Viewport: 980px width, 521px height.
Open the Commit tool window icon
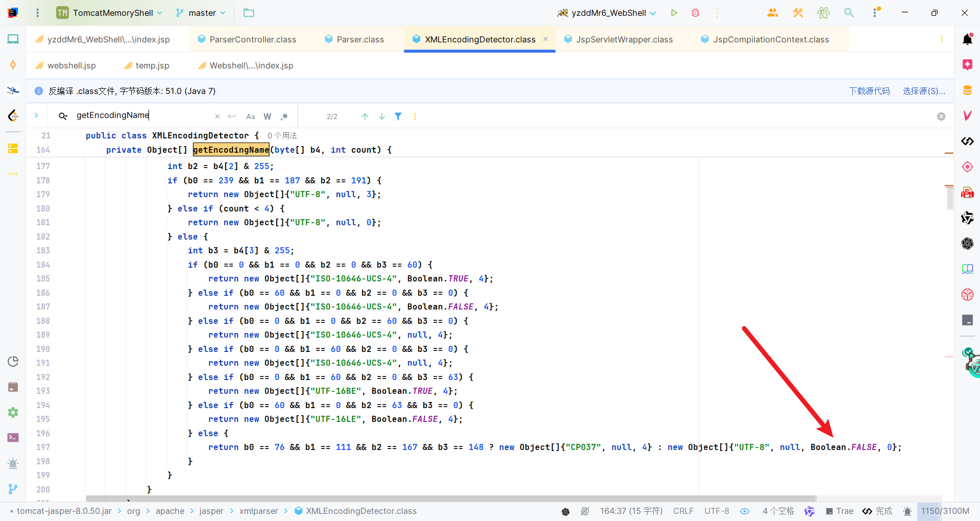click(13, 65)
